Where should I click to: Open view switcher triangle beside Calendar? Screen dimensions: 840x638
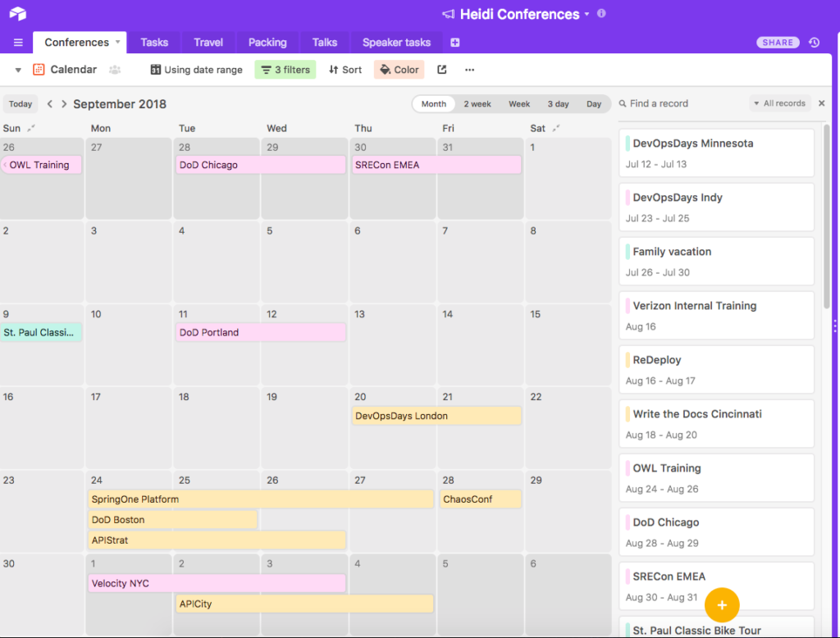[x=18, y=70]
